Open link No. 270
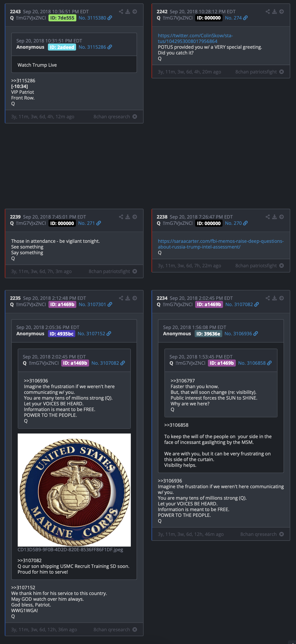 236,223
